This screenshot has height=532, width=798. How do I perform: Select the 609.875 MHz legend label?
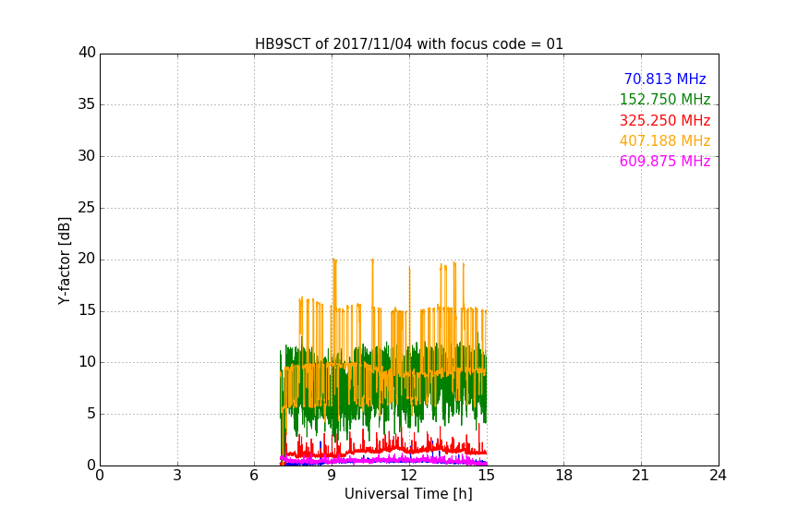click(x=665, y=161)
